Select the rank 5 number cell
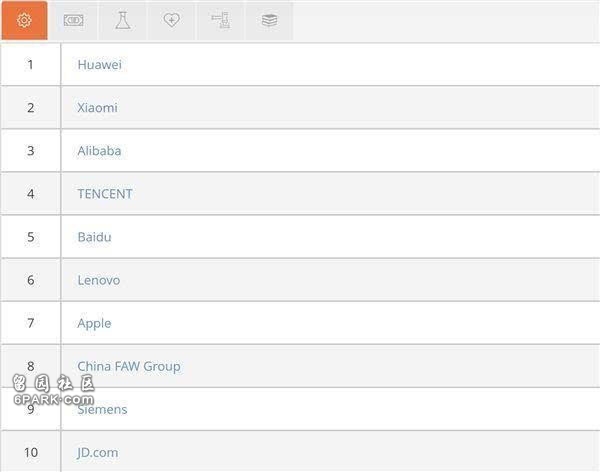Image resolution: width=600 pixels, height=472 pixels. coord(30,237)
